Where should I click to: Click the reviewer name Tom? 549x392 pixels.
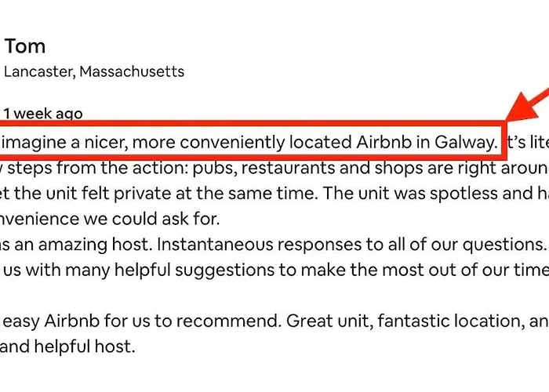25,45
